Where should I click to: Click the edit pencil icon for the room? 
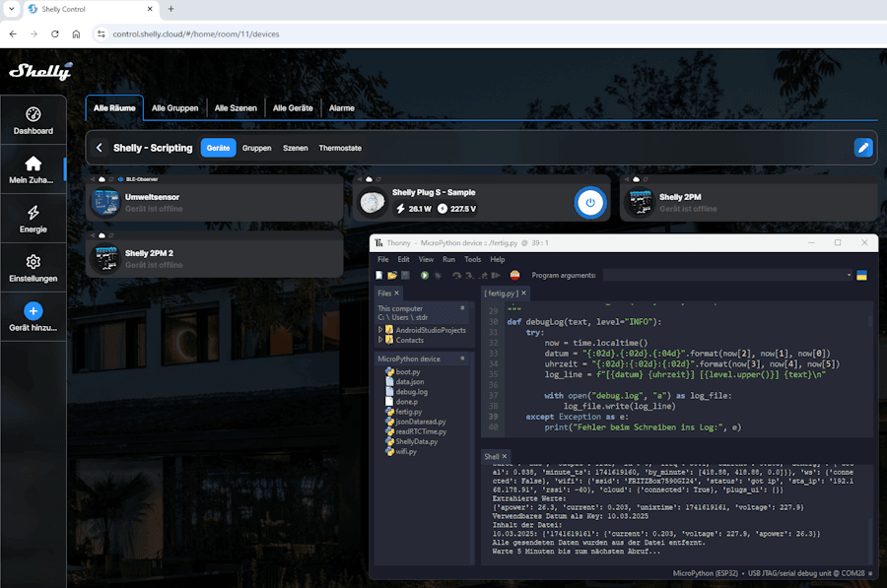point(863,148)
